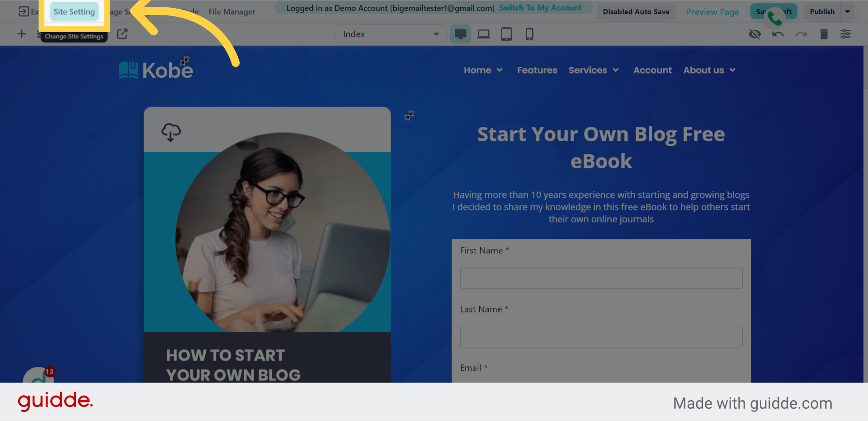Screen dimensions: 868x421
Task: Open the Services menu item
Action: (x=588, y=70)
